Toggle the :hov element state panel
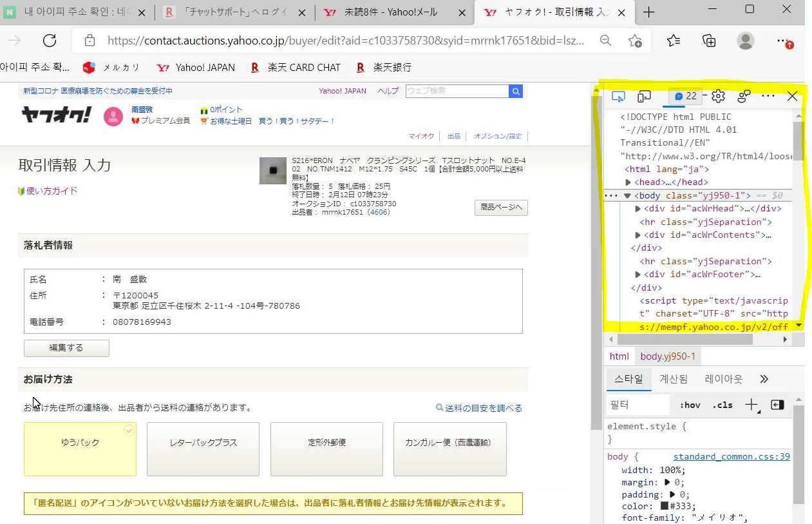 pyautogui.click(x=690, y=405)
